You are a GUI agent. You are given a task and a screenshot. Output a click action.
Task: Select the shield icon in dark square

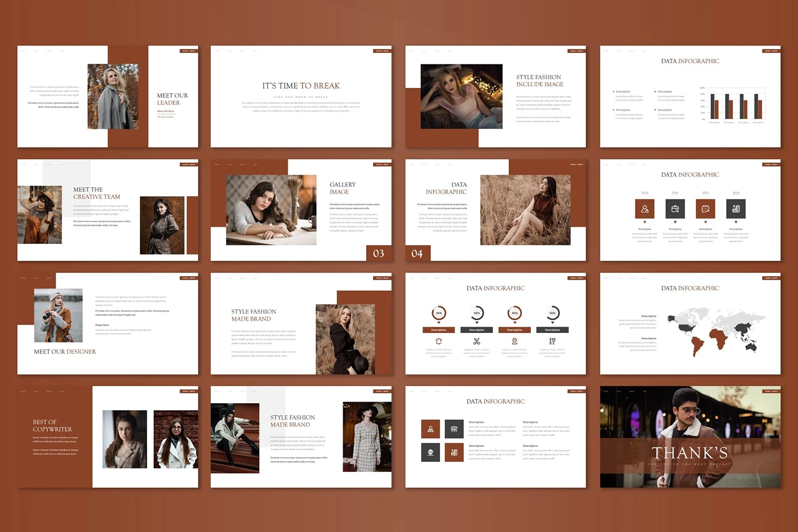[x=454, y=429]
